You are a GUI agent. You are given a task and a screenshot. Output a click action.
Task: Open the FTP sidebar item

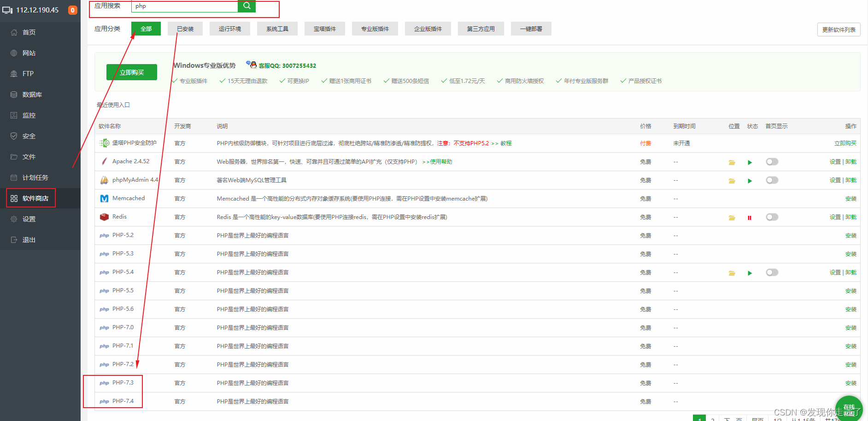pyautogui.click(x=28, y=74)
